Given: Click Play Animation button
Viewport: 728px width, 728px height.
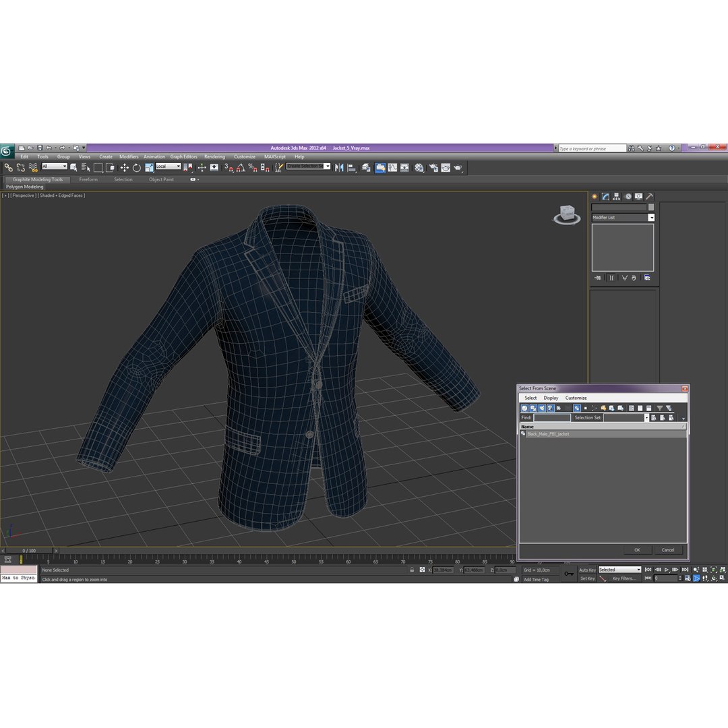Looking at the screenshot, I should (x=667, y=570).
